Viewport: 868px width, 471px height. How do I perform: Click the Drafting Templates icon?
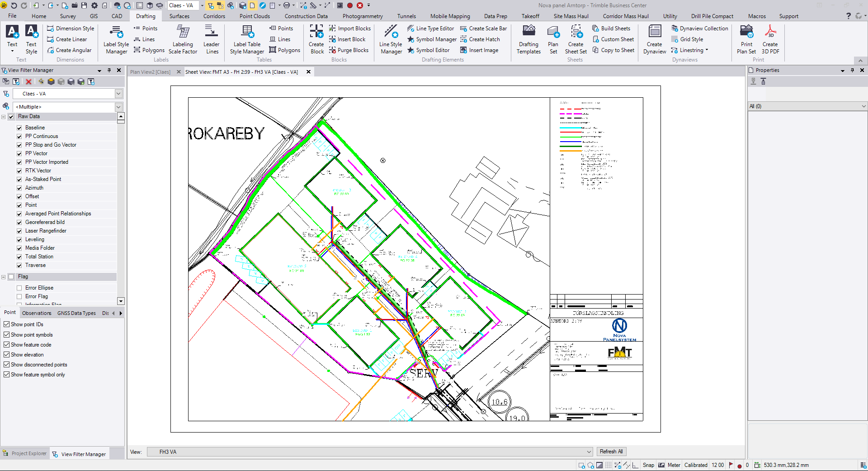point(528,39)
